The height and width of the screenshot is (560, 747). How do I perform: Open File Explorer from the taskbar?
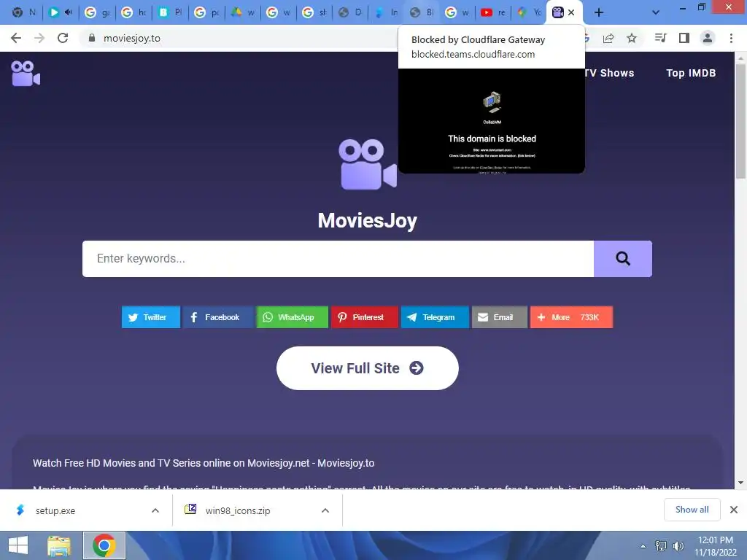point(59,545)
